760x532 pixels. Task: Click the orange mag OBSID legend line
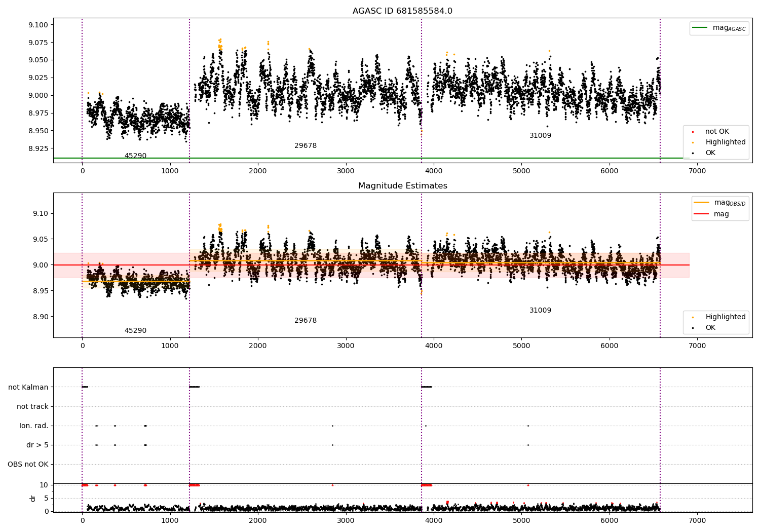(x=701, y=203)
